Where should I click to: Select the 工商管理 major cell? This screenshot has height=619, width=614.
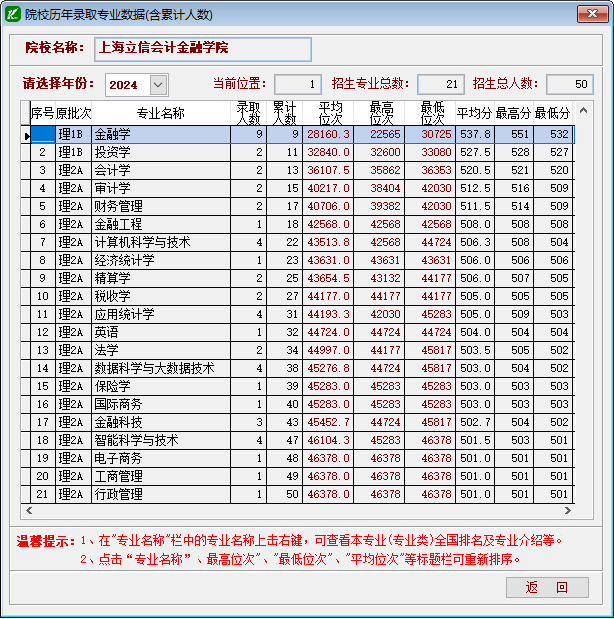161,476
